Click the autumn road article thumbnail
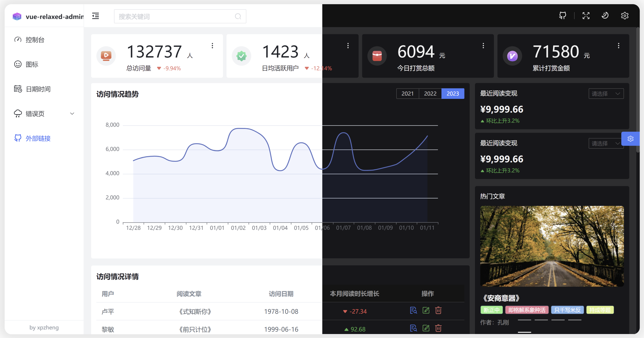 (552, 246)
